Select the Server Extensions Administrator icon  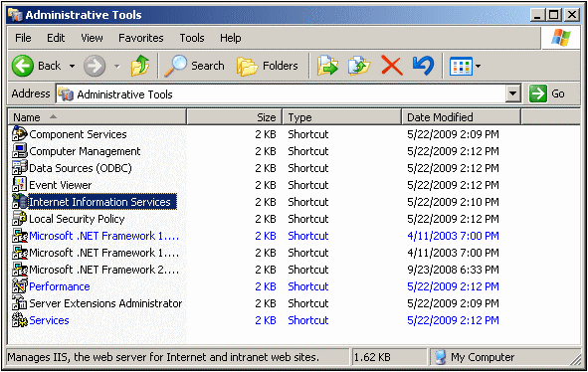coord(20,303)
